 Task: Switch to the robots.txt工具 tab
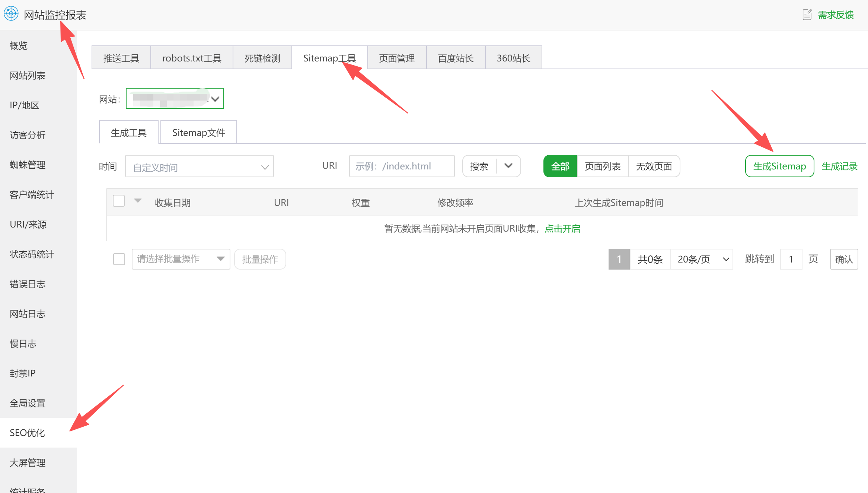(x=192, y=58)
